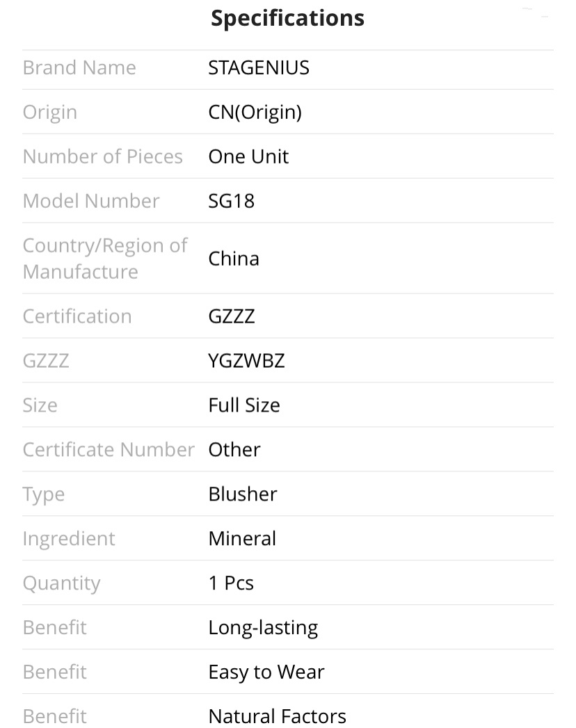576x728 pixels.
Task: Select the 1 Pcs quantity value
Action: click(232, 583)
